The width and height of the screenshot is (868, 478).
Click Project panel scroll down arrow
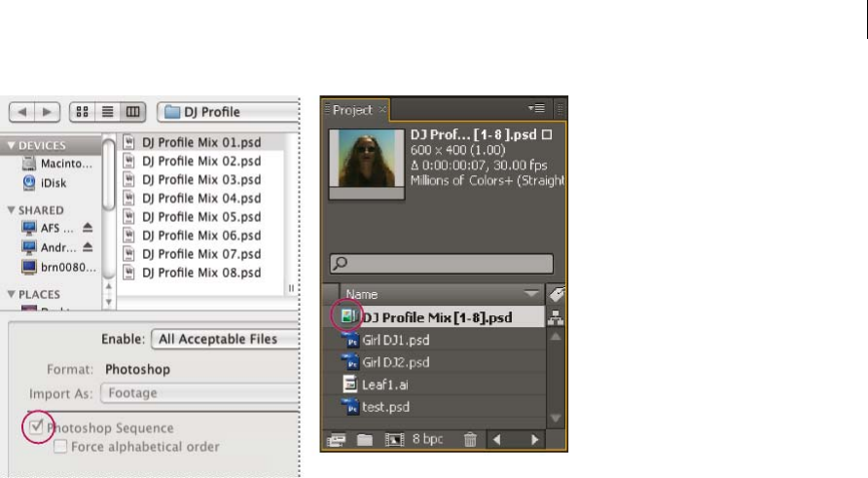coord(556,419)
